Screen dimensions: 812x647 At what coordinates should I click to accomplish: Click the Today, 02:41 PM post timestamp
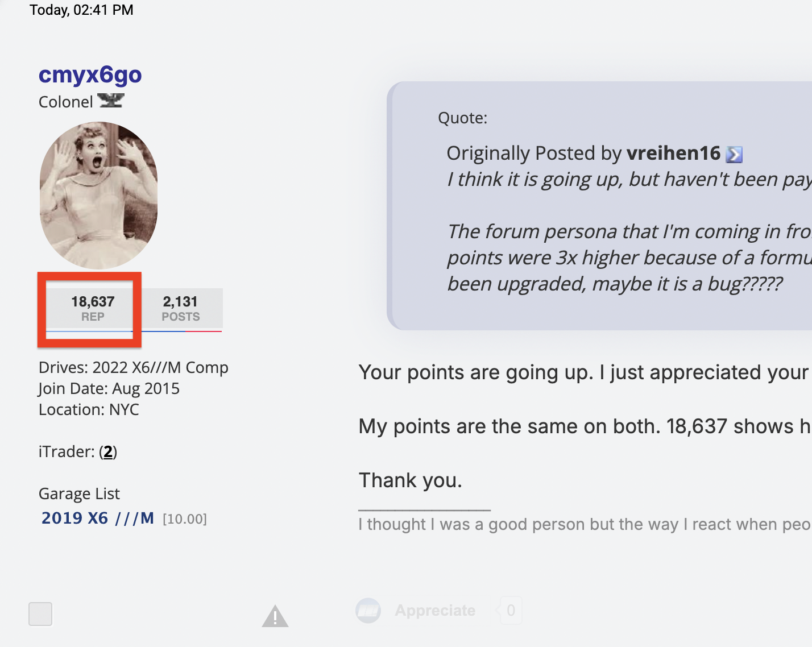pyautogui.click(x=81, y=10)
